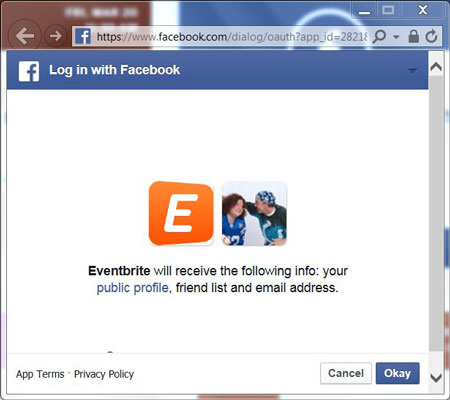Click the browser back arrow button
This screenshot has width=450, height=400.
tap(25, 36)
